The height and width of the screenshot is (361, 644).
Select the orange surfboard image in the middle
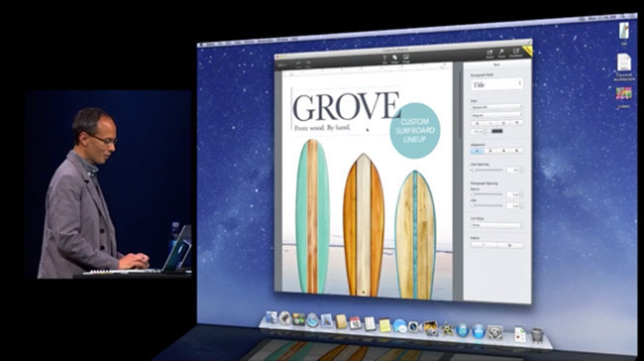364,224
